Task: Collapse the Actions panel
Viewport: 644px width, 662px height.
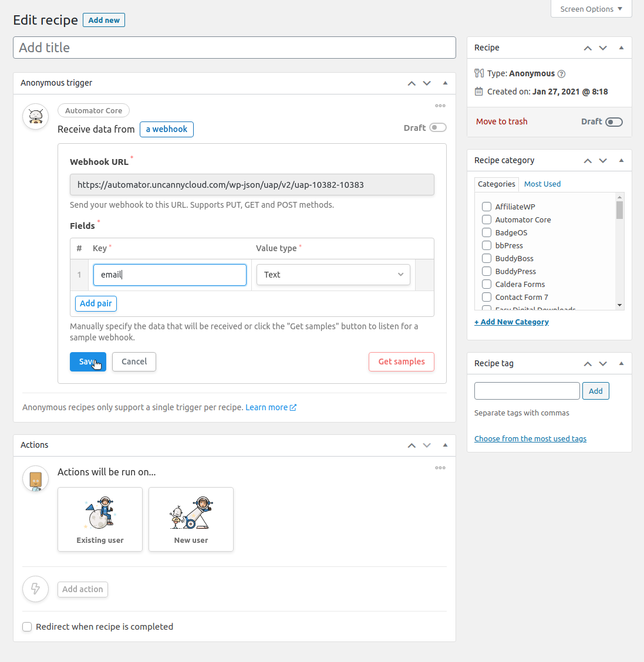Action: (x=445, y=445)
